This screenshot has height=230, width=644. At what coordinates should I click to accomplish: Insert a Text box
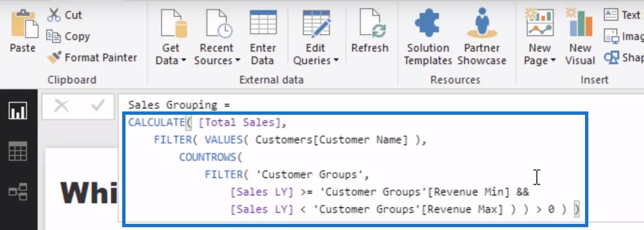pyautogui.click(x=623, y=15)
